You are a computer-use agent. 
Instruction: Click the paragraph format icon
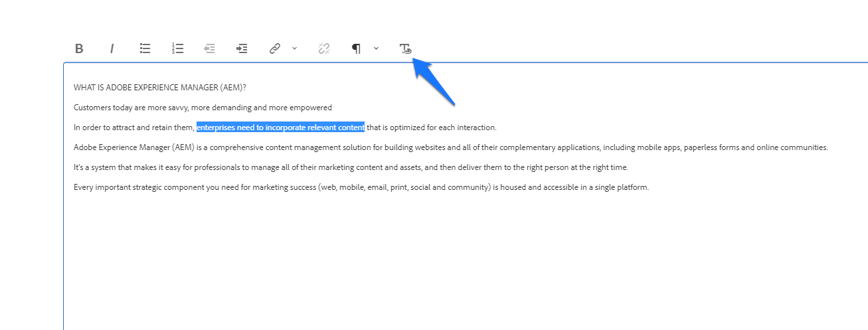pos(357,48)
